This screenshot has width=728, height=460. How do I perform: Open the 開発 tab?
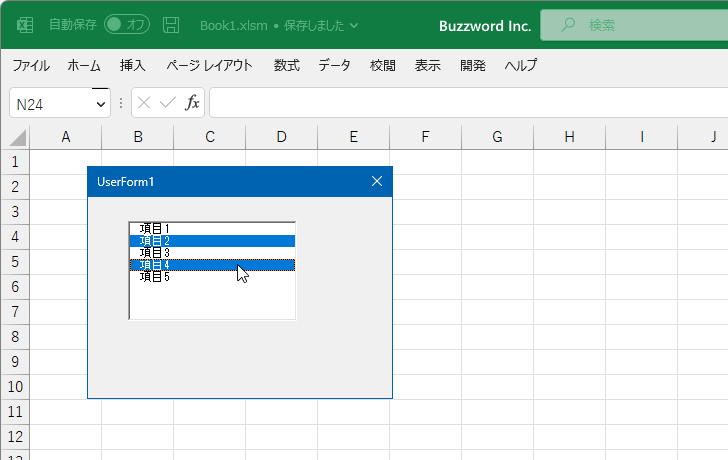point(473,65)
